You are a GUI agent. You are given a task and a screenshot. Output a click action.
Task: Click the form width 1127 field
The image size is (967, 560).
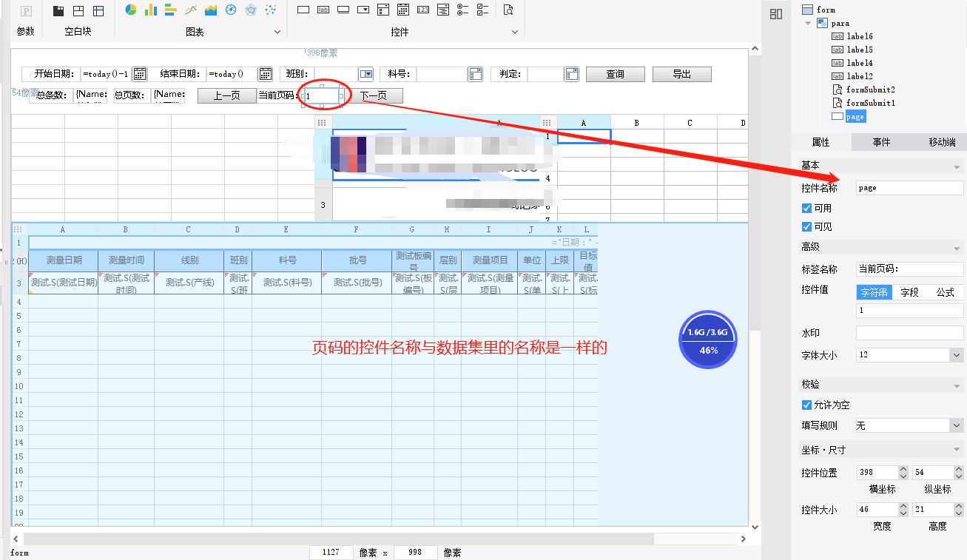[x=331, y=553]
